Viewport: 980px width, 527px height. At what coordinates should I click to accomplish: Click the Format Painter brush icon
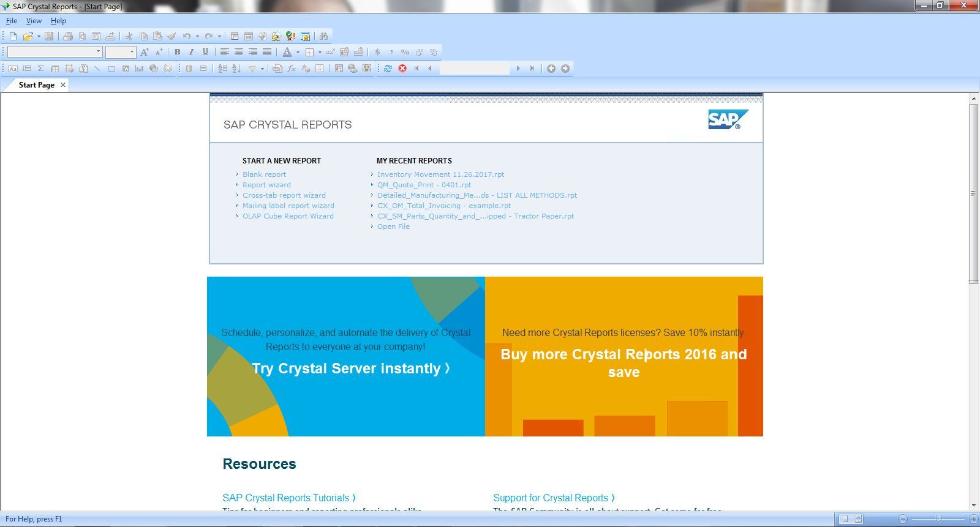tap(171, 36)
